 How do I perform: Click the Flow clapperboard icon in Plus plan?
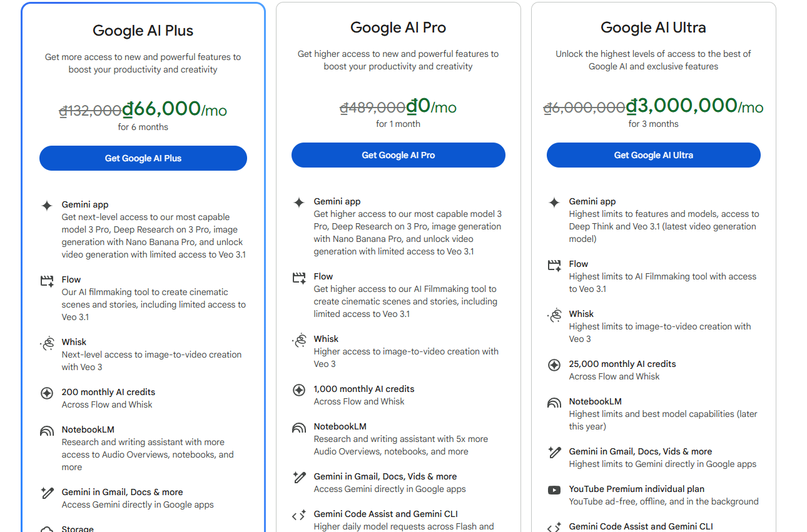(x=47, y=281)
